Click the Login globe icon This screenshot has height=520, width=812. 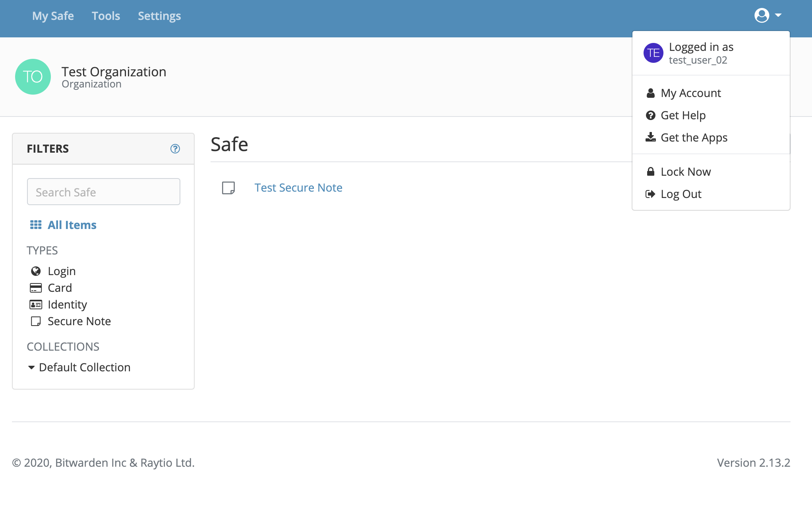36,271
